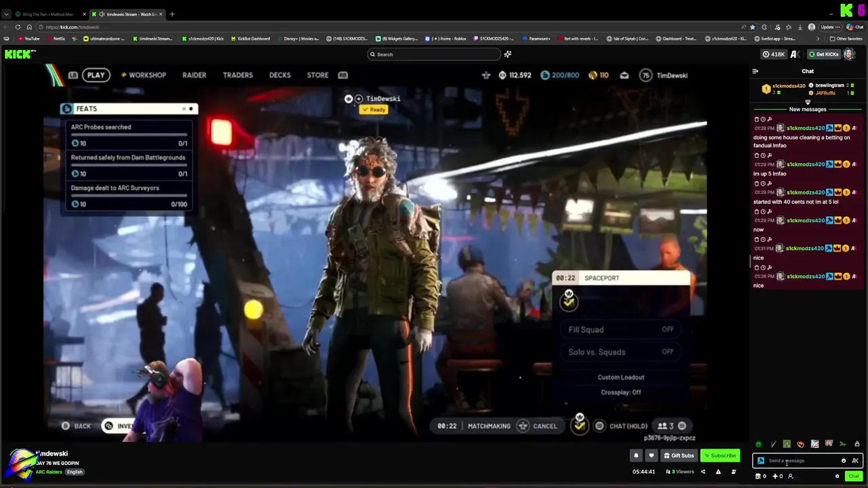The width and height of the screenshot is (868, 488).
Task: Click the report warning triangle icon
Action: [718, 472]
